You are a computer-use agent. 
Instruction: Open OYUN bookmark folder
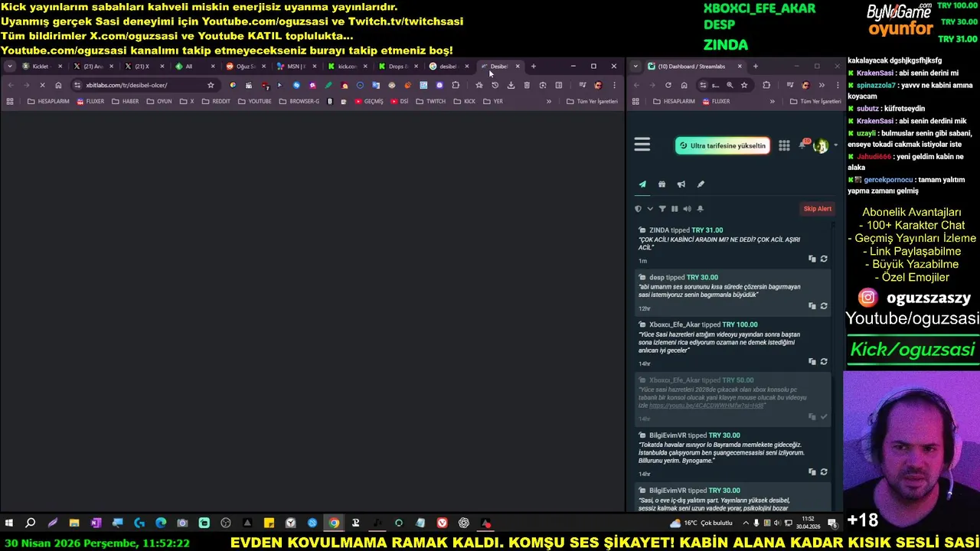pos(159,101)
